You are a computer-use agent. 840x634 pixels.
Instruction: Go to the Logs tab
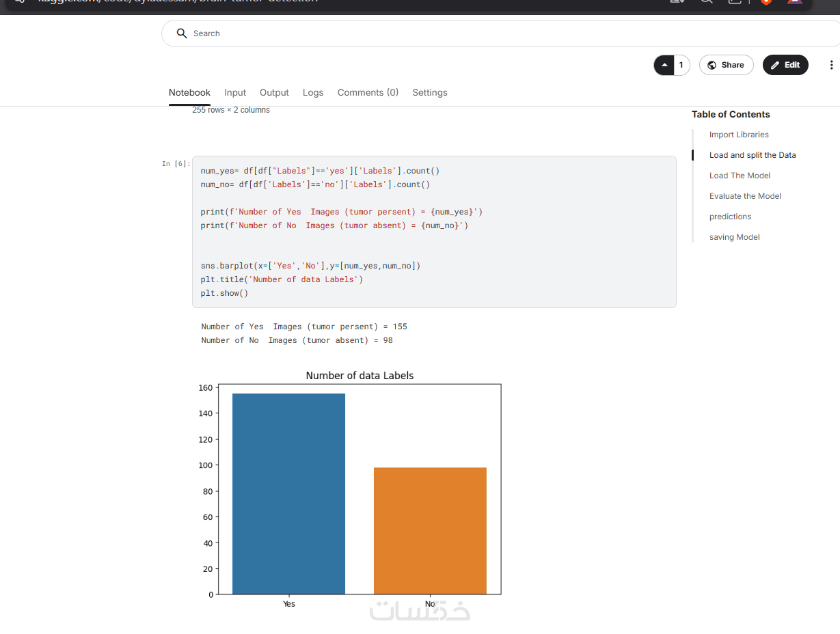pyautogui.click(x=313, y=92)
